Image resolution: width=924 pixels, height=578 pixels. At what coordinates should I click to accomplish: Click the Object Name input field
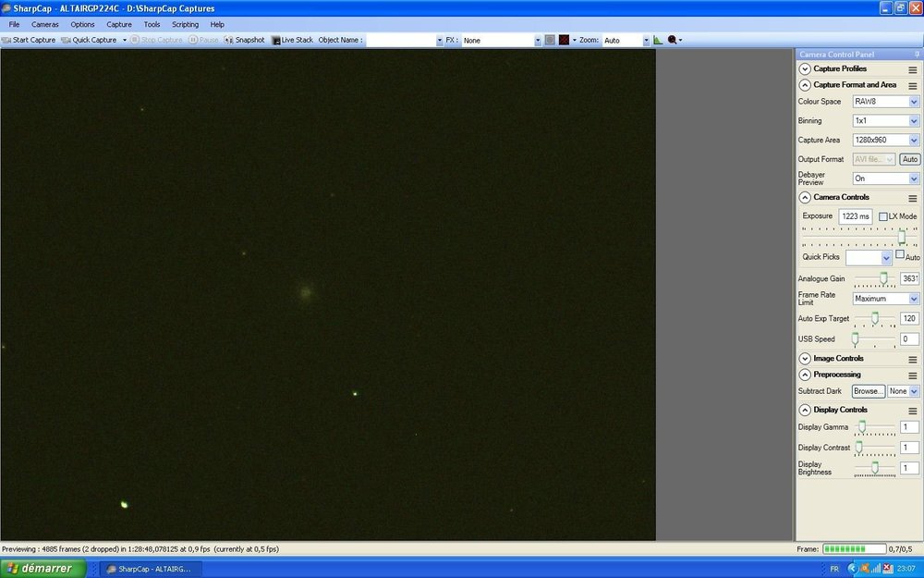(401, 40)
